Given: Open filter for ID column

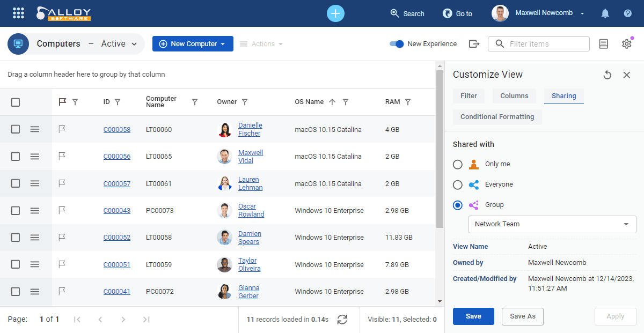Looking at the screenshot, I should tap(118, 102).
